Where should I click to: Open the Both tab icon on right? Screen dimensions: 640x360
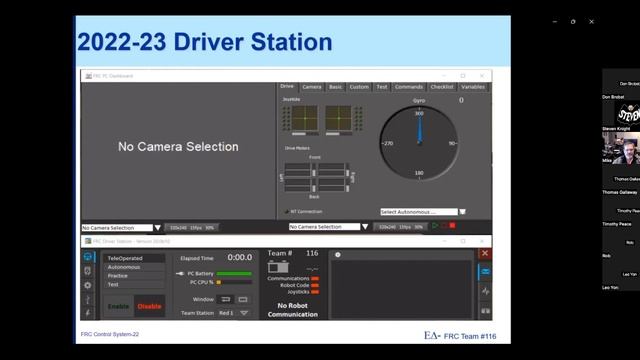point(485,311)
